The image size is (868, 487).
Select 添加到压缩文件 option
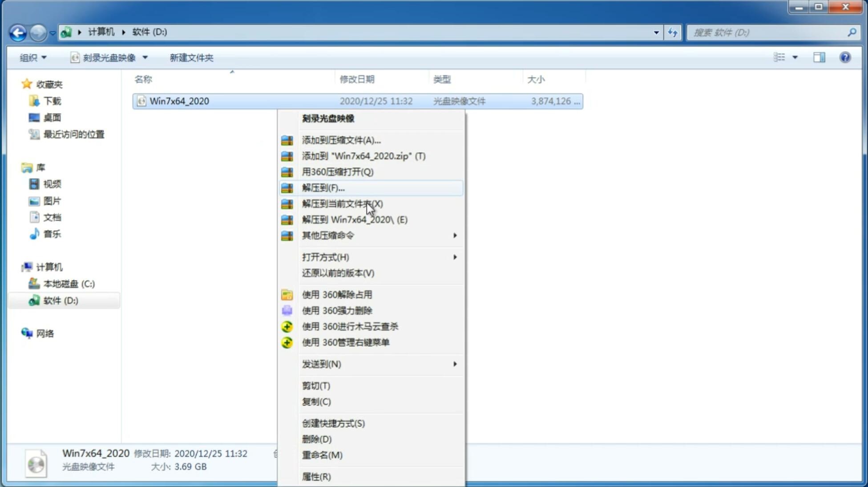coord(341,140)
